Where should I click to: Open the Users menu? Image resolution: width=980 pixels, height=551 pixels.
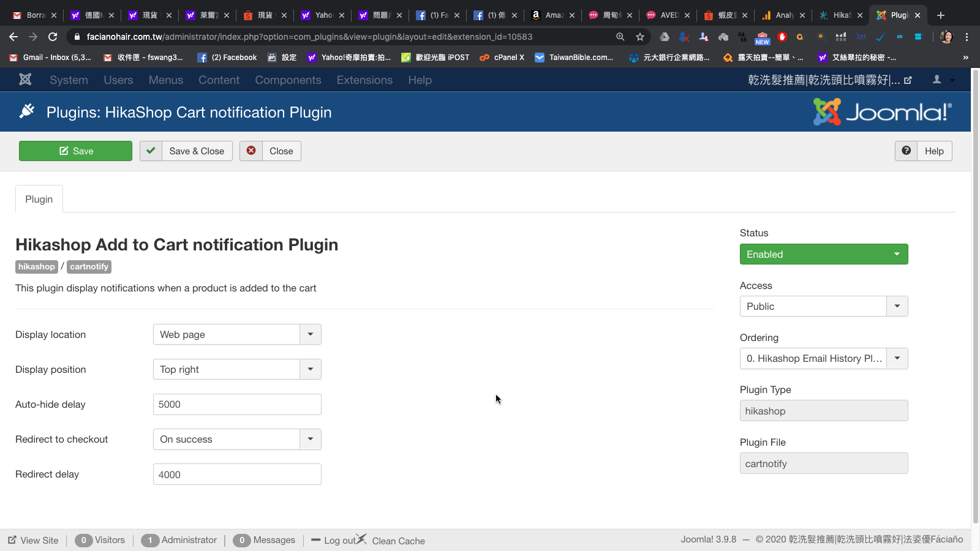[118, 80]
